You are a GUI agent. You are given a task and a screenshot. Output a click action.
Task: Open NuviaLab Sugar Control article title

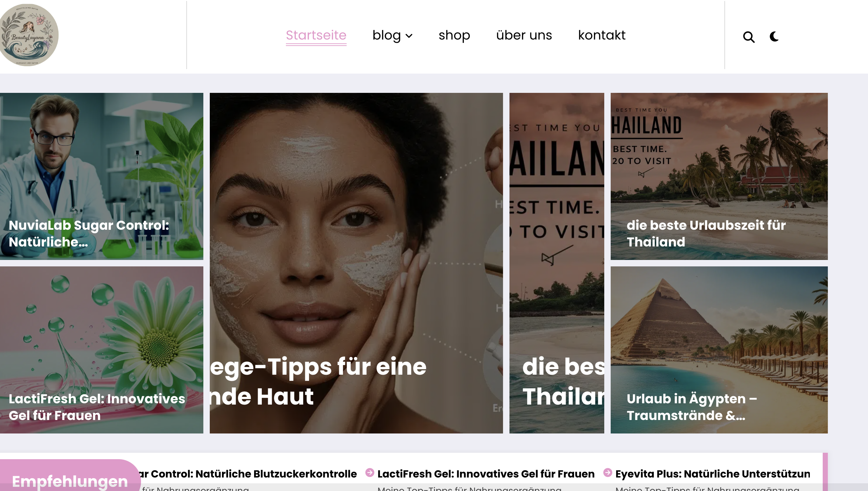tap(89, 233)
